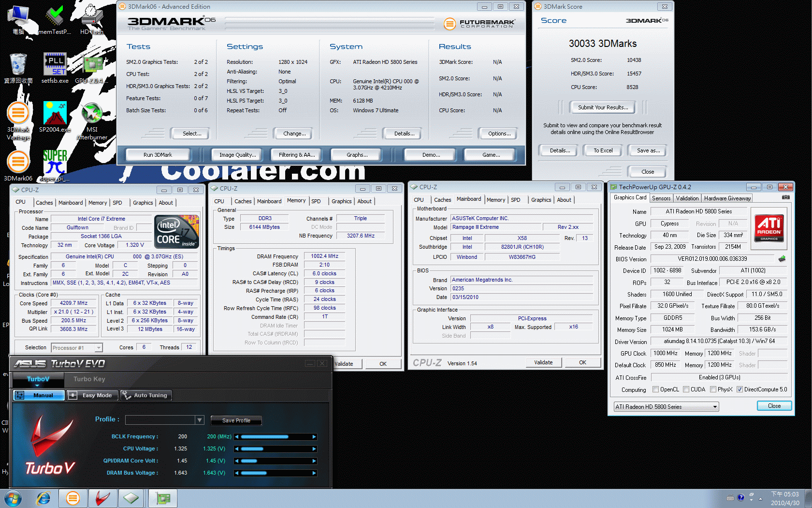Open the GPU-Z 0.4 desktop shortcut
This screenshot has height=508, width=812.
pos(92,68)
